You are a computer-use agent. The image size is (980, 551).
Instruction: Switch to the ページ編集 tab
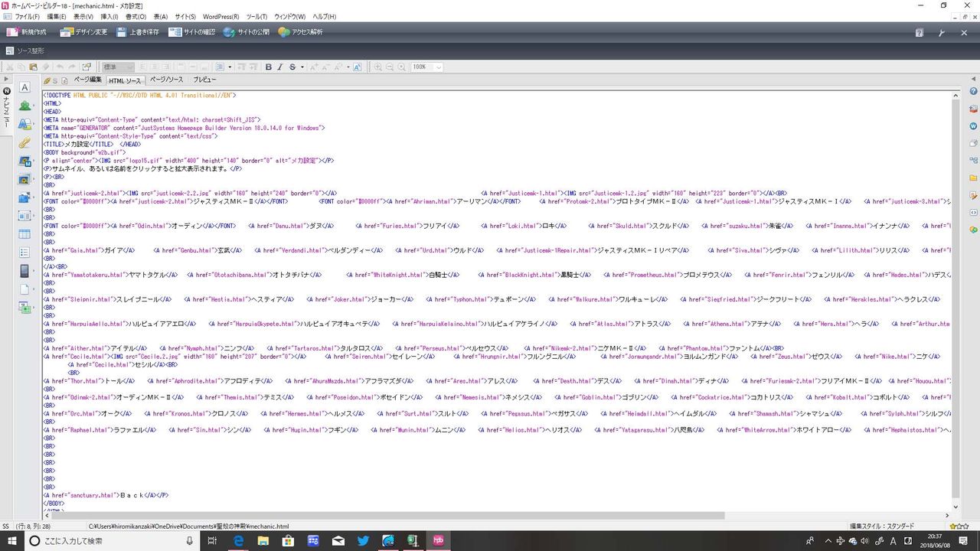87,80
